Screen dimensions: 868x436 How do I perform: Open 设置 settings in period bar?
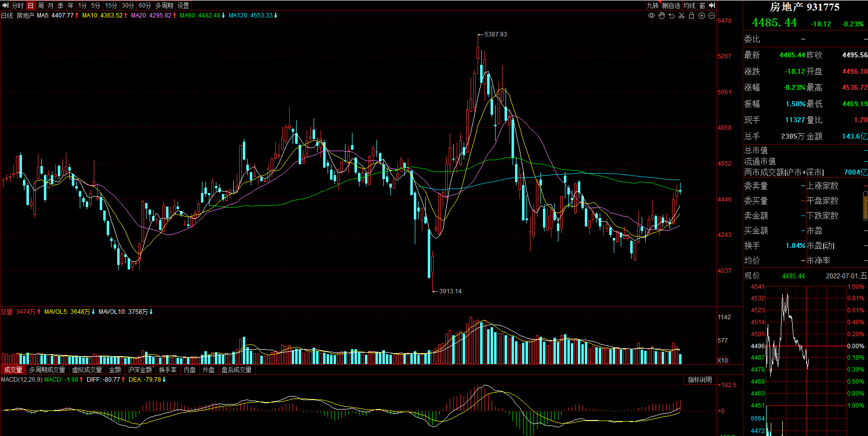click(183, 5)
